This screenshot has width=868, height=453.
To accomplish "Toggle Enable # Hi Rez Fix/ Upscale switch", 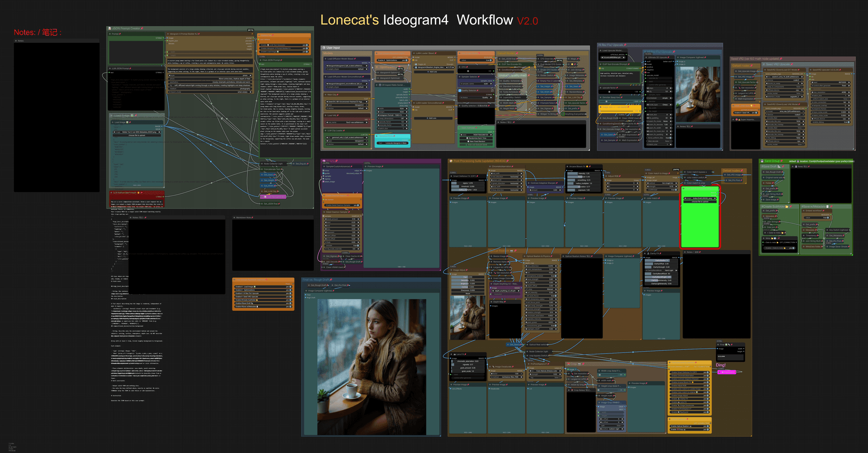I will (x=263, y=293).
